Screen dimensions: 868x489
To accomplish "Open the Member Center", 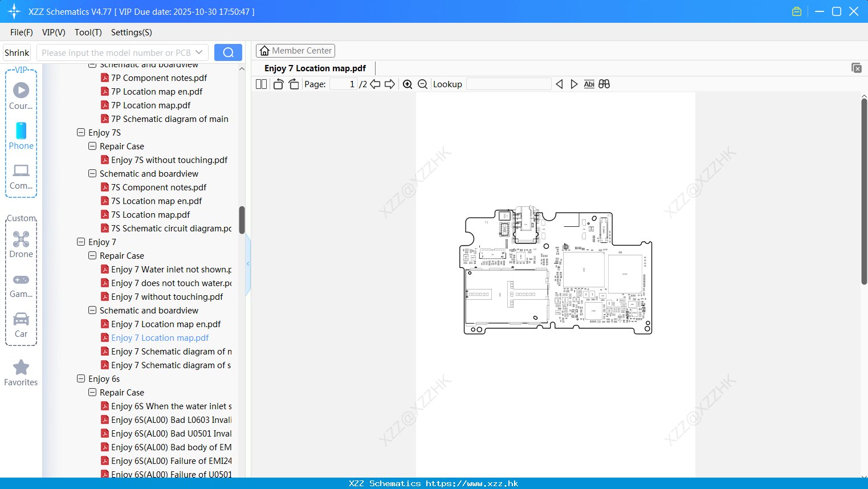I will coord(295,51).
